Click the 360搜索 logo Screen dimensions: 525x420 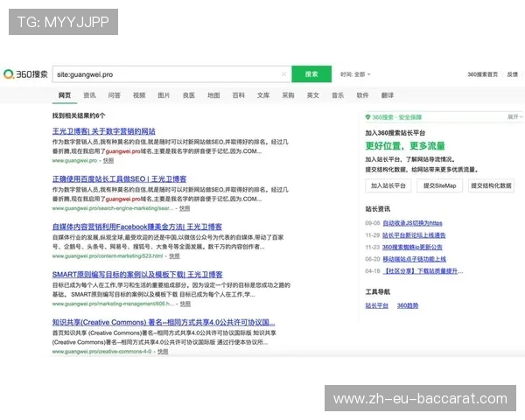(25, 74)
